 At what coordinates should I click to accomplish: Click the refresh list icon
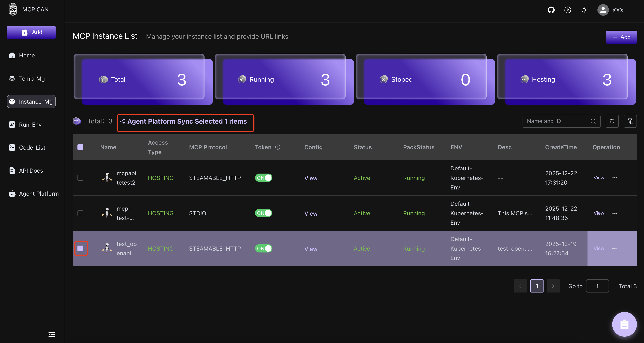[x=612, y=121]
